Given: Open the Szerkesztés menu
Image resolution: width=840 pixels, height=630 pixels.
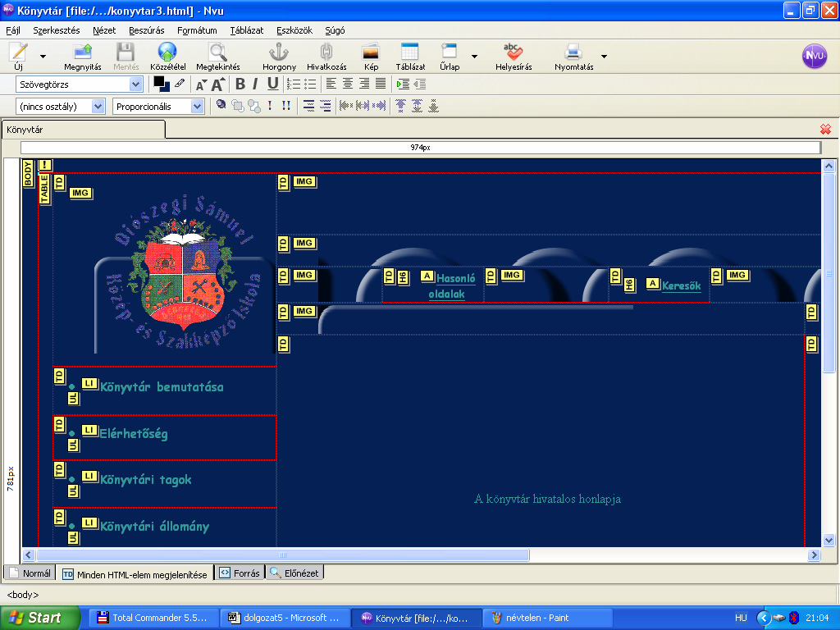Looking at the screenshot, I should click(x=57, y=30).
